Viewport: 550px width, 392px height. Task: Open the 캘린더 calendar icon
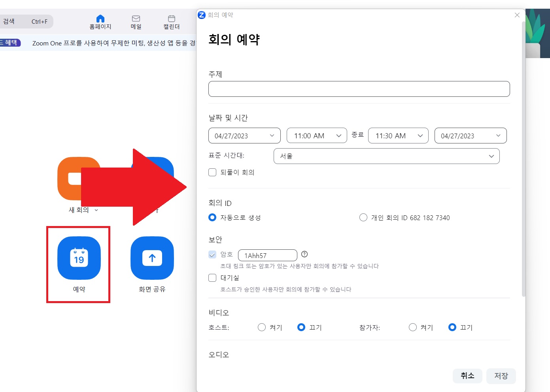(171, 18)
